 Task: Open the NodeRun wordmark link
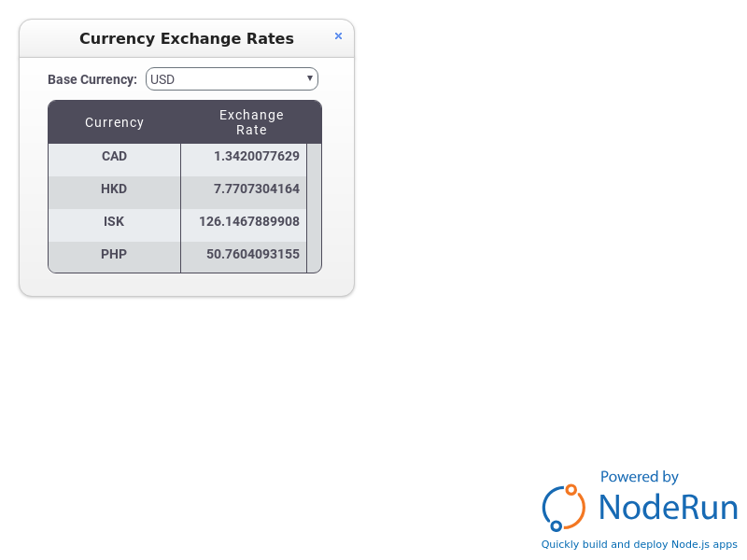tap(668, 507)
